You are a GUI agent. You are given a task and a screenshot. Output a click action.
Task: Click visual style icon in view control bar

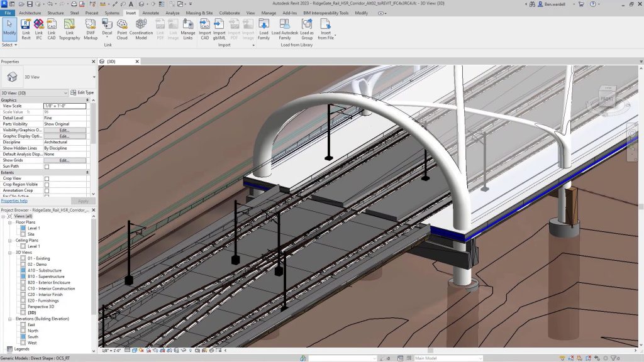coord(135,351)
